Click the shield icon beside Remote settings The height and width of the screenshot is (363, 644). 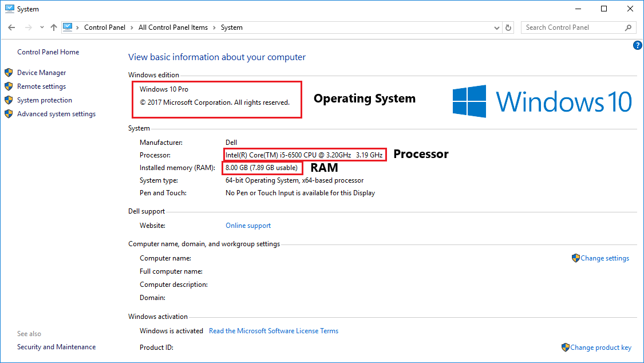9,86
